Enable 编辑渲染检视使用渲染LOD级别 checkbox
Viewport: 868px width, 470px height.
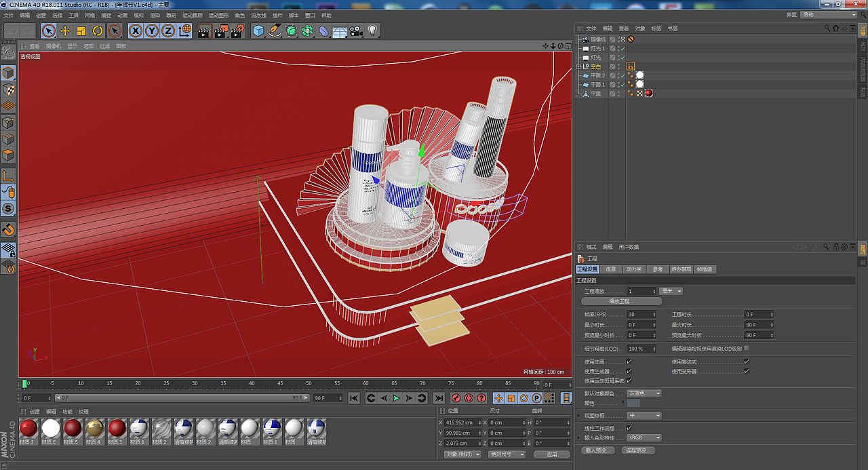pyautogui.click(x=746, y=348)
